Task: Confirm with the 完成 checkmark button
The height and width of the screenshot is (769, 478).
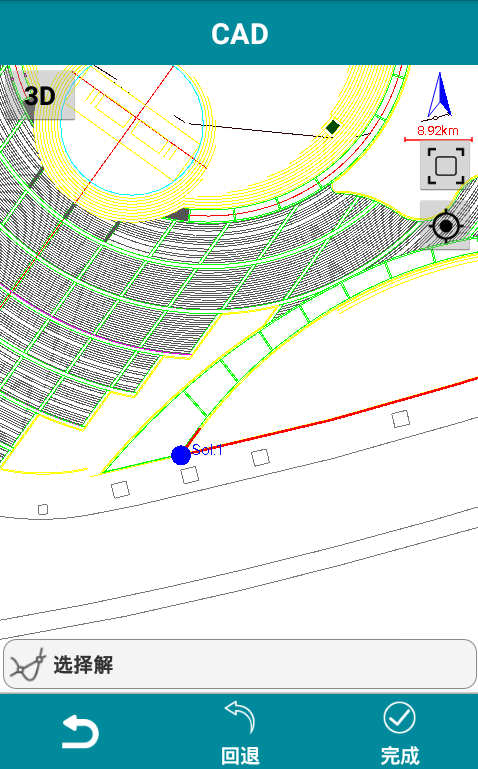Action: [x=400, y=717]
